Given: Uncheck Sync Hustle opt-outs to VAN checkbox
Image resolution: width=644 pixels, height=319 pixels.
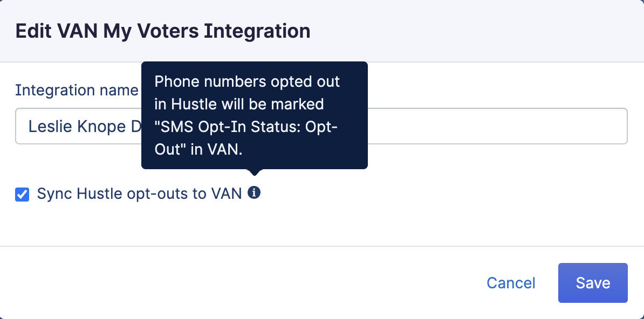Looking at the screenshot, I should coord(22,194).
